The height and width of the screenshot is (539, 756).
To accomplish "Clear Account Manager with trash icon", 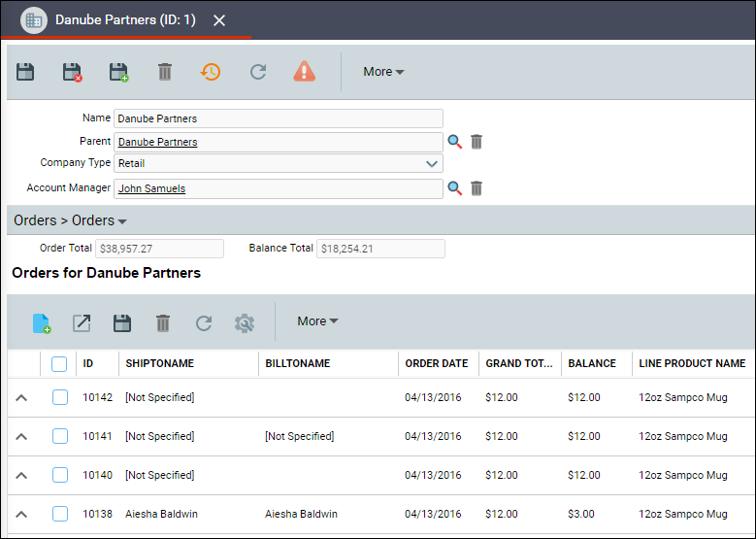I will [x=477, y=188].
